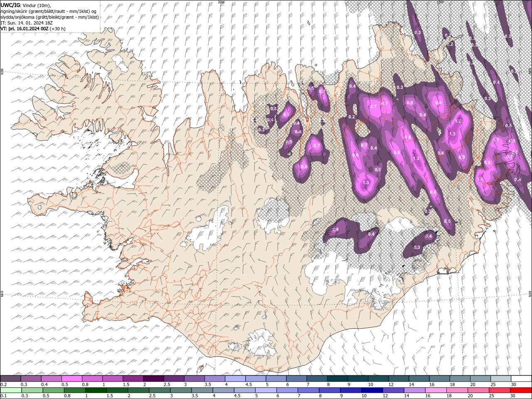Click the '20W' longitude label
Screen dimensions: 532x399
(221, 2)
